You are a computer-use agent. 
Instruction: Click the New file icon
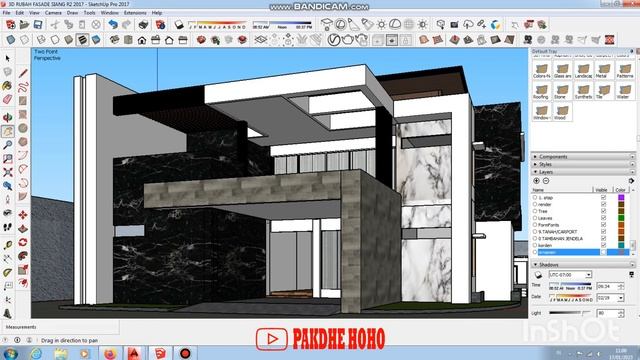point(11,25)
